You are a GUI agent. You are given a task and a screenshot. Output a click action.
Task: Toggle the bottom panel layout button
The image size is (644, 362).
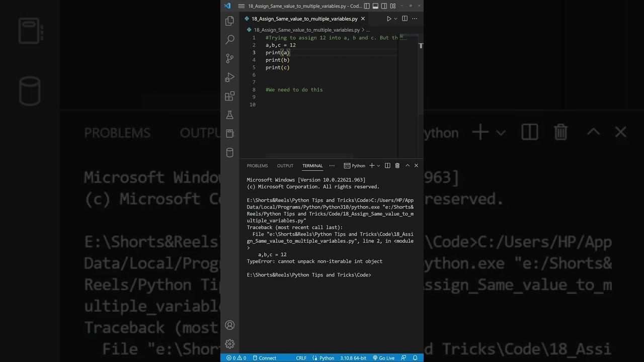click(375, 6)
